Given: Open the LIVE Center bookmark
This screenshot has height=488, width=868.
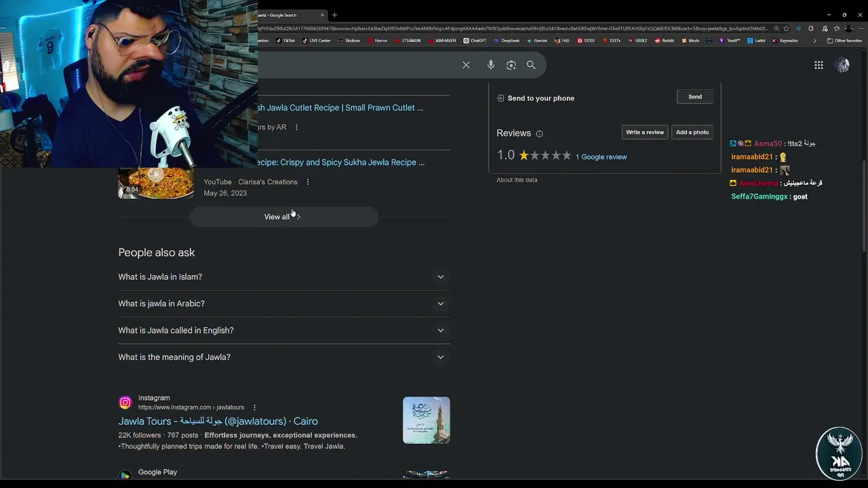Looking at the screenshot, I should pyautogui.click(x=317, y=41).
